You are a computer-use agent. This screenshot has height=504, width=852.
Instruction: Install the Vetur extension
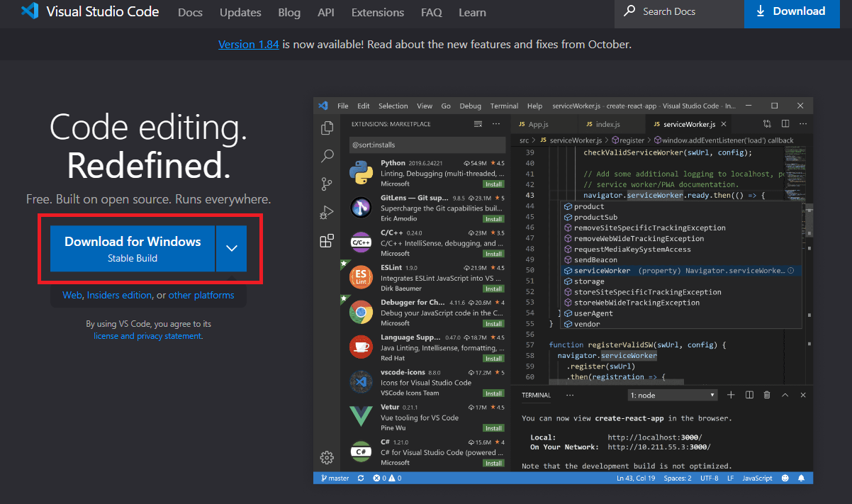pyautogui.click(x=493, y=428)
